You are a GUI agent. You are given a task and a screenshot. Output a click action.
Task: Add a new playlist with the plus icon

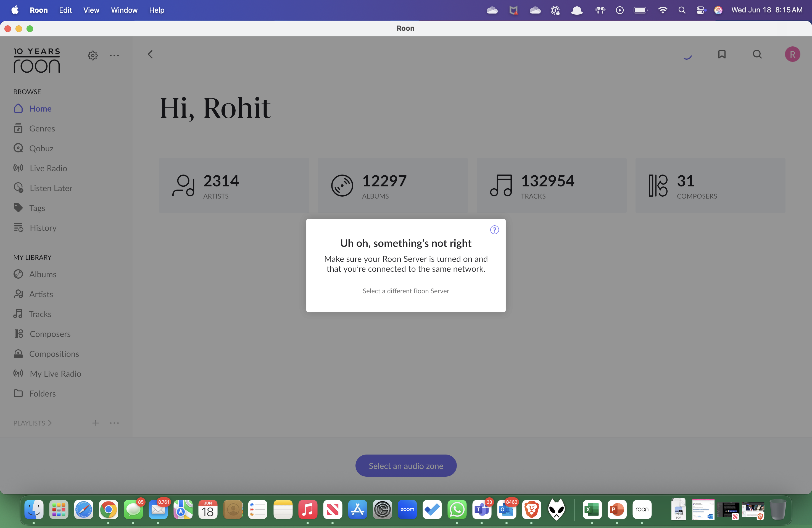pyautogui.click(x=96, y=423)
